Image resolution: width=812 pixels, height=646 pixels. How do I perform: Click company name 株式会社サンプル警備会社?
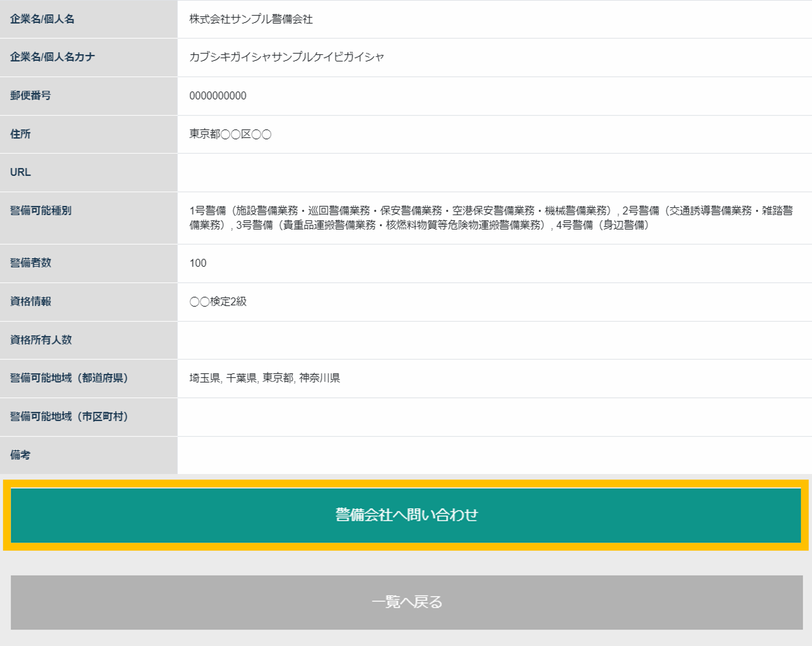(x=251, y=19)
